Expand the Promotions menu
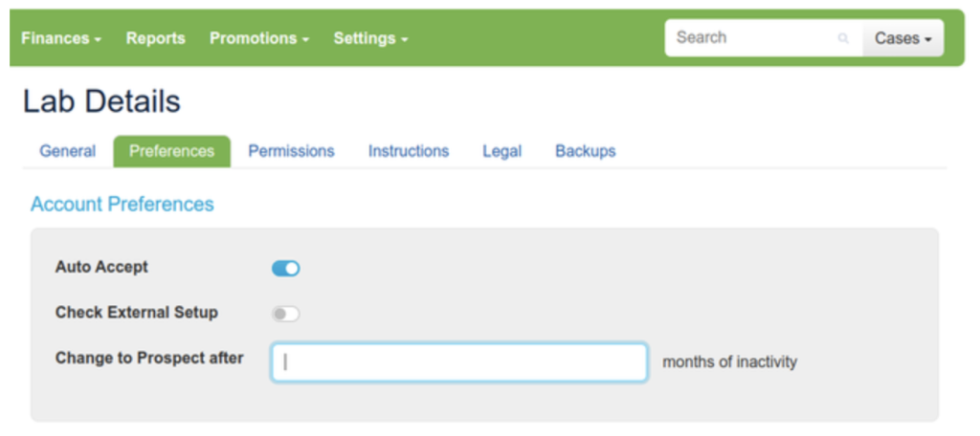Viewport: 980px width, 436px height. [x=259, y=38]
